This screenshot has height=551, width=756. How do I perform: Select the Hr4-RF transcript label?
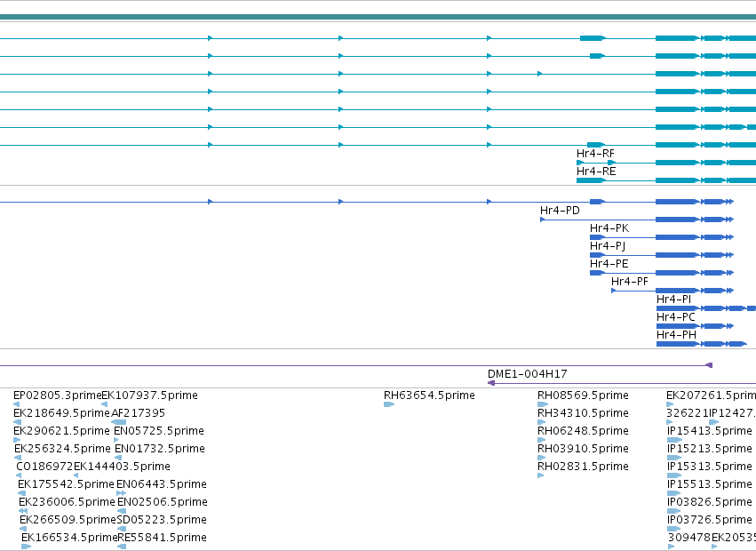tap(595, 154)
